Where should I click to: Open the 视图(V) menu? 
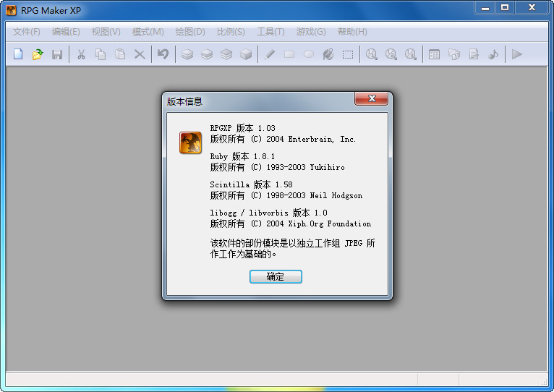(x=106, y=32)
